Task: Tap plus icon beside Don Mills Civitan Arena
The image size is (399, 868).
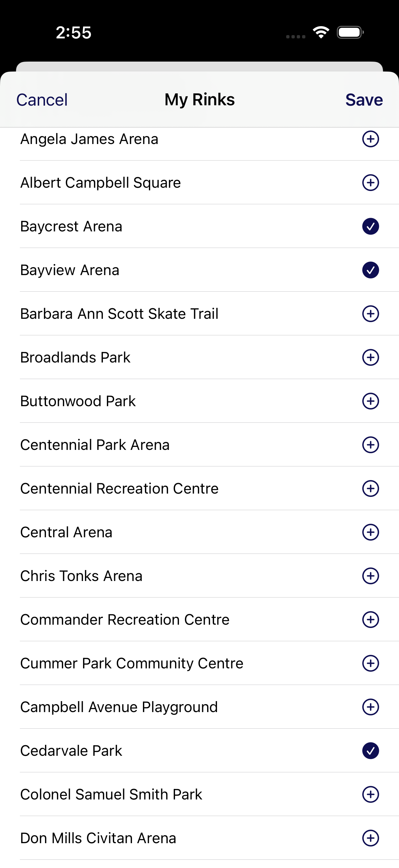Action: pyautogui.click(x=370, y=838)
